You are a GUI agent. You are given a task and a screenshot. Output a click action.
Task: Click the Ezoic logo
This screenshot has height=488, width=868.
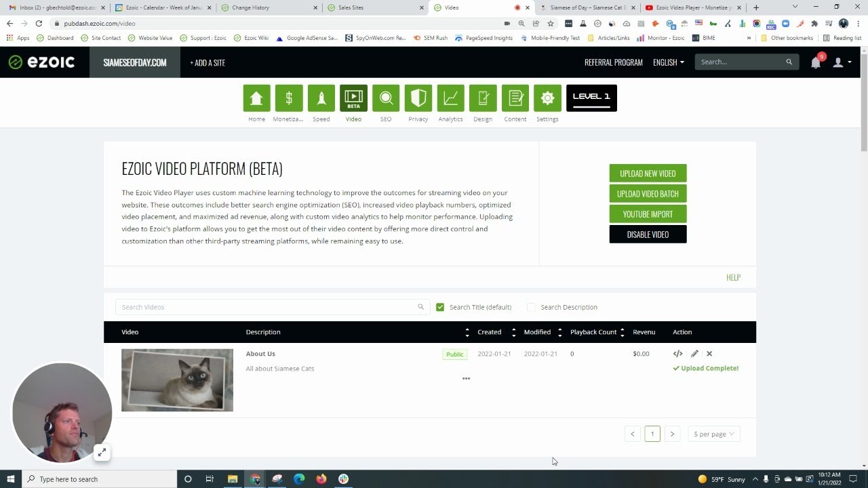[41, 62]
